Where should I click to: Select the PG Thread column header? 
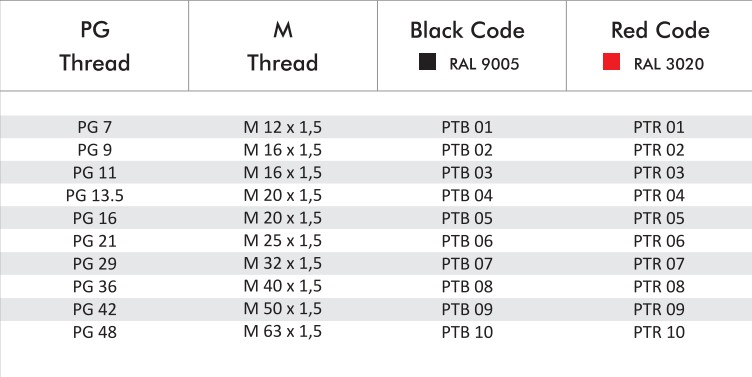(x=94, y=47)
